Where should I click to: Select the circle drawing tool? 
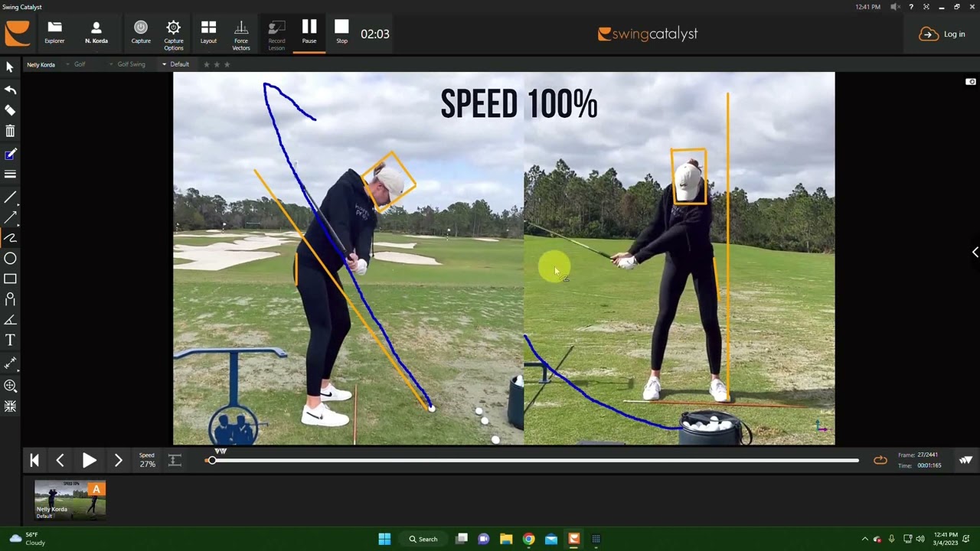tap(10, 259)
